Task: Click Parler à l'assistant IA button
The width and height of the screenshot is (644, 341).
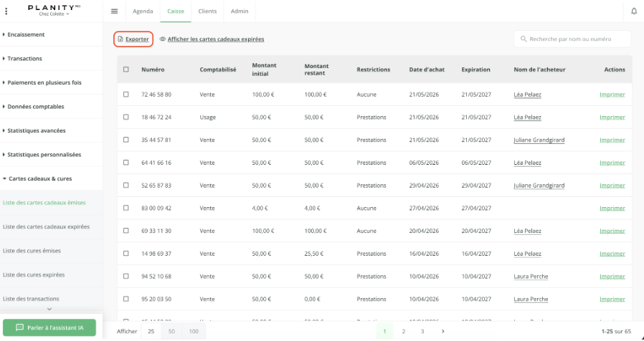Action: coord(49,328)
